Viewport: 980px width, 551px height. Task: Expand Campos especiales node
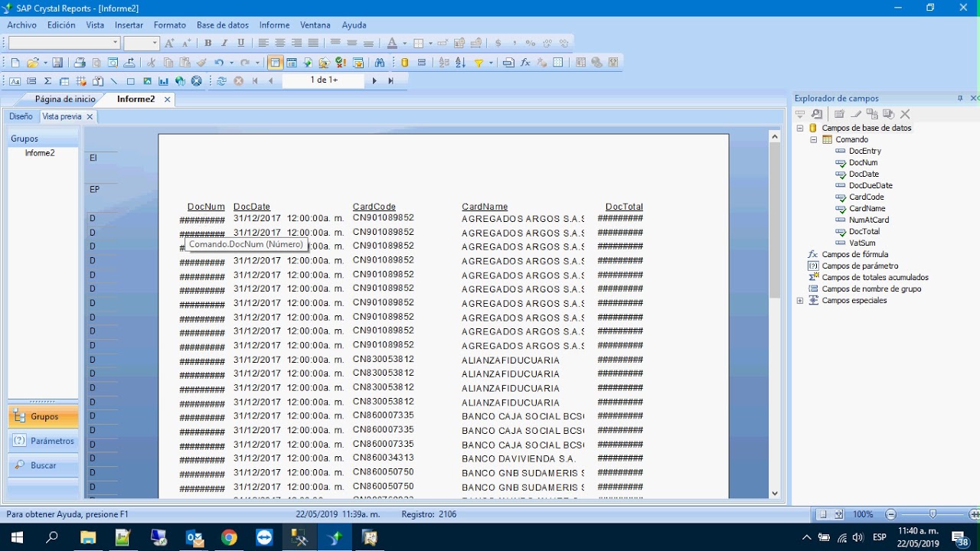click(x=800, y=301)
